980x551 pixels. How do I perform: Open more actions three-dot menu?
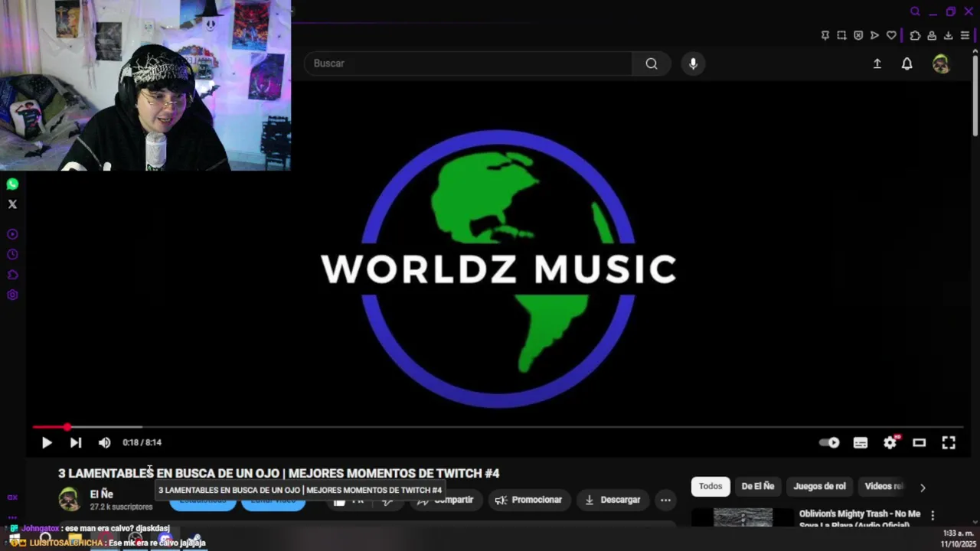[666, 500]
